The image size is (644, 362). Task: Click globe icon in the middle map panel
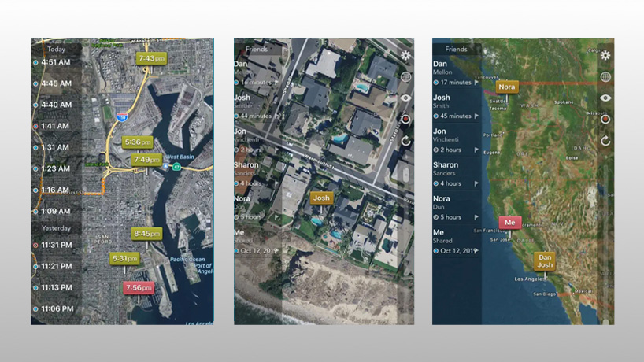point(405,77)
